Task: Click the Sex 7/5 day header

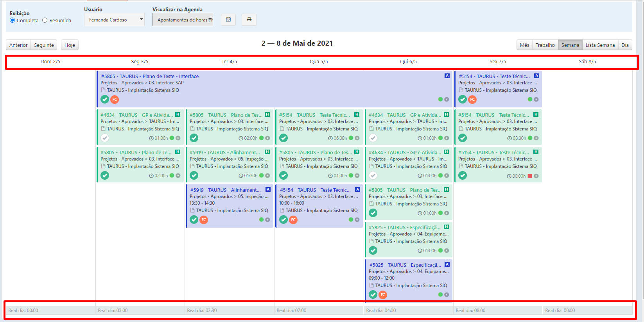Action: click(x=498, y=62)
